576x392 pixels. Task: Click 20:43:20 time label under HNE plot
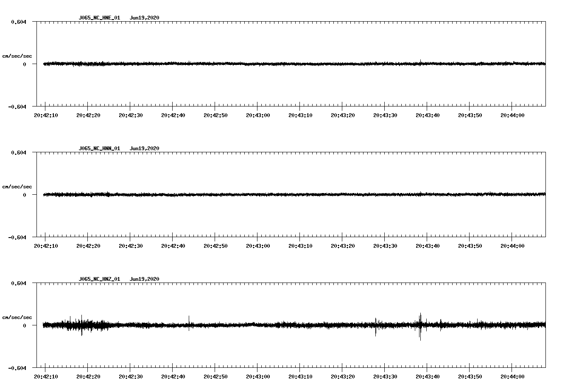coord(343,115)
